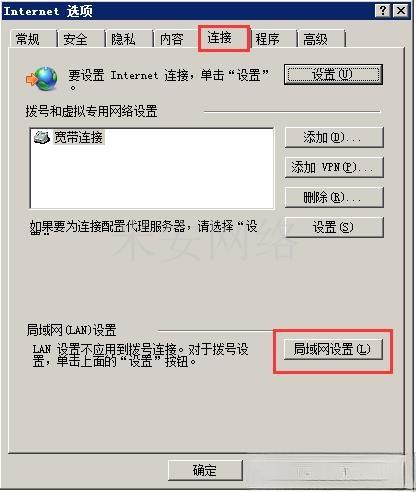Viewport: 416px width, 492px height.
Task: Click the 设置(U) button
Action: coord(333,74)
